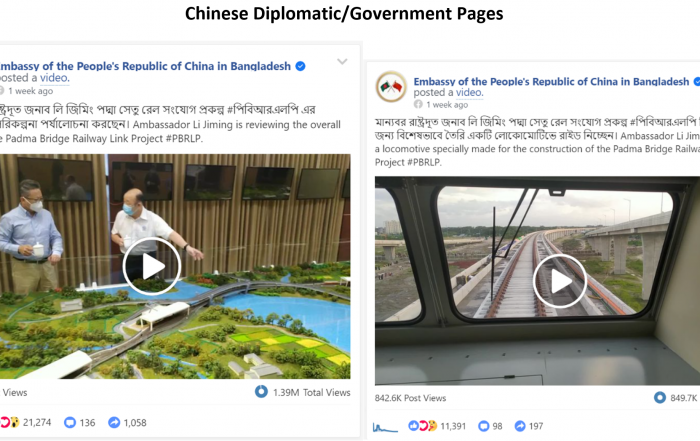700x441 pixels.
Task: Play the locomotive ride video
Action: coord(559,281)
